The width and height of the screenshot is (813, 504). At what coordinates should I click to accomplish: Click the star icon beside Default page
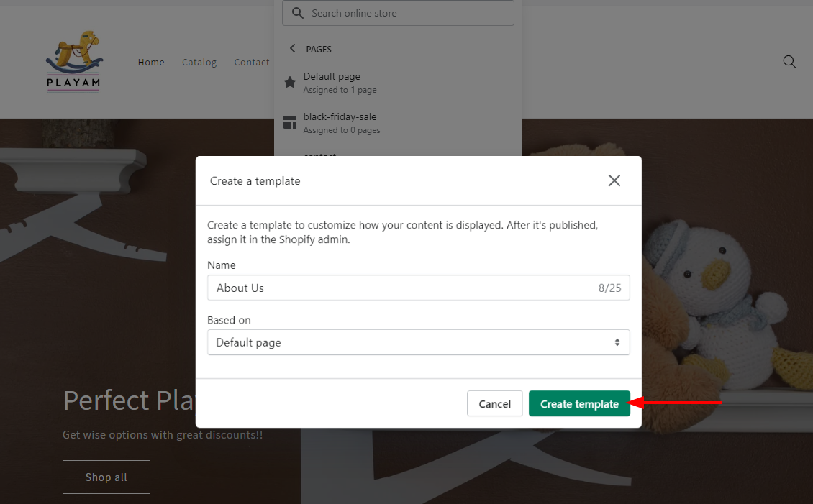[x=290, y=81]
